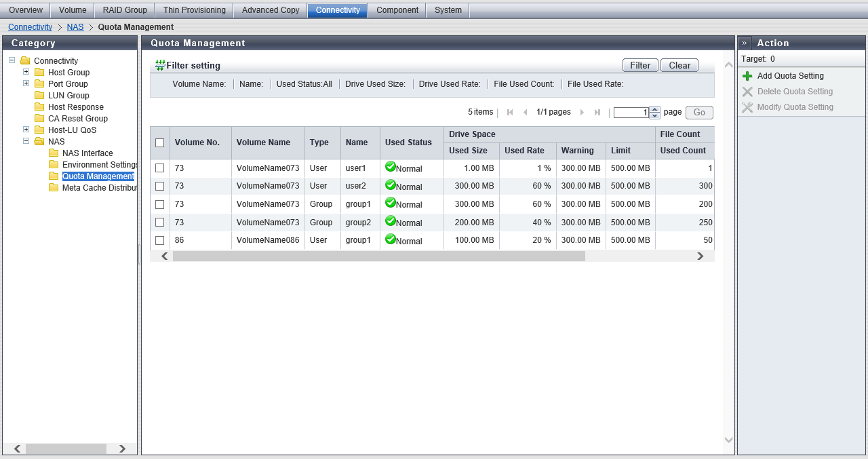
Task: Switch to the RAID Group tab
Action: click(125, 10)
